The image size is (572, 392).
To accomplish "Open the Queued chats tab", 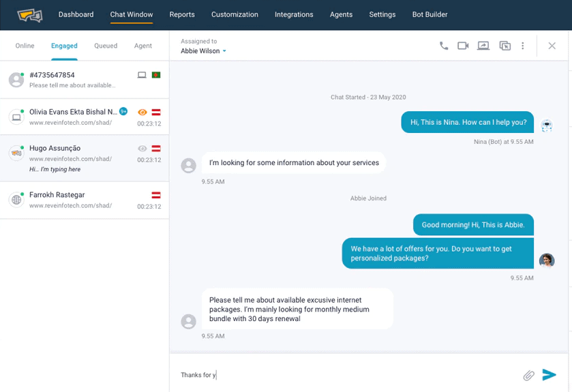I will [x=106, y=46].
